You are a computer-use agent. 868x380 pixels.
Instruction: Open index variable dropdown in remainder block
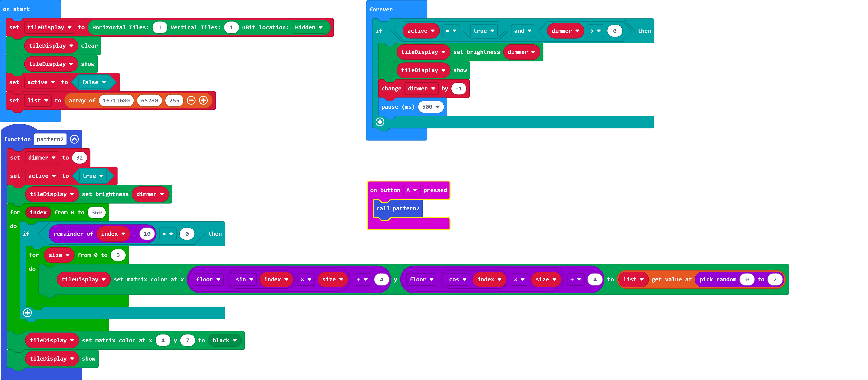(113, 234)
